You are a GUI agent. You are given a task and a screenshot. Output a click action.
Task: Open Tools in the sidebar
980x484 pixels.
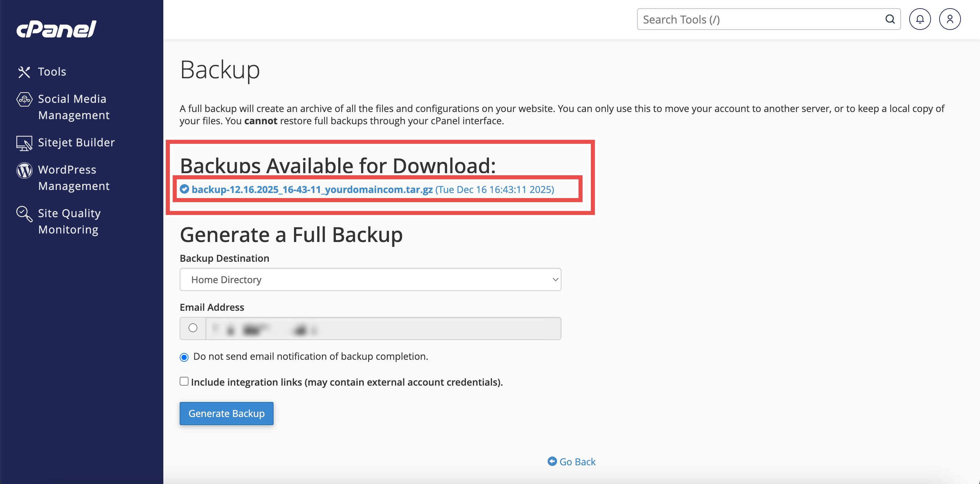52,72
